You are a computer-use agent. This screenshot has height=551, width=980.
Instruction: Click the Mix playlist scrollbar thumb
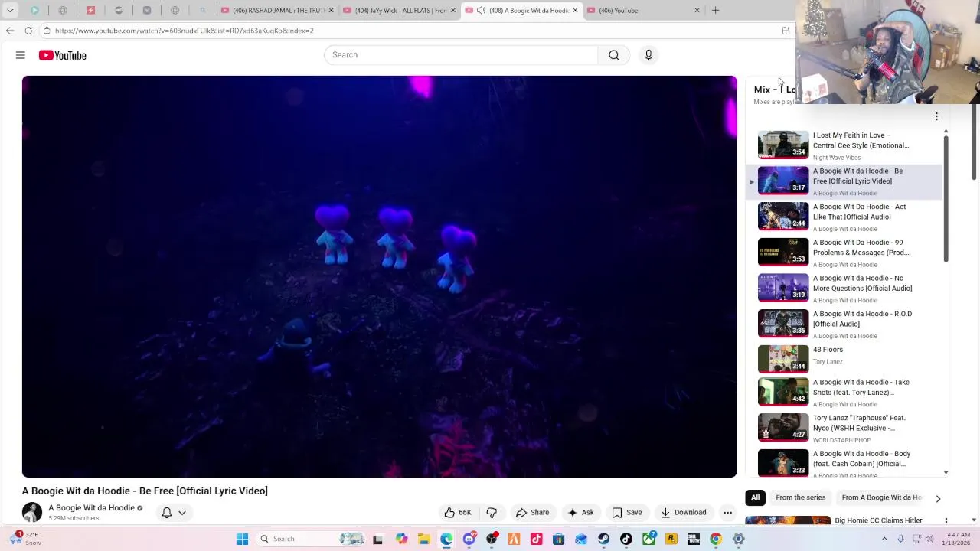[946, 199]
